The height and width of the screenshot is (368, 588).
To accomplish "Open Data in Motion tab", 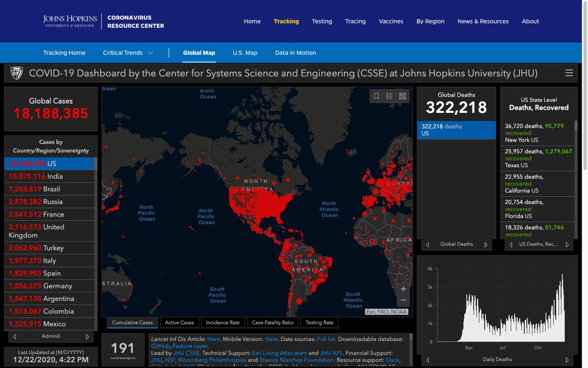I will 295,53.
